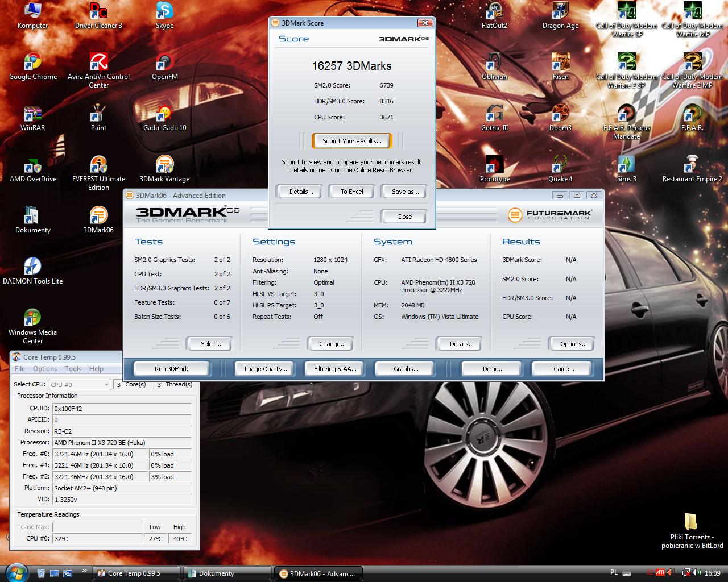Start the Demo button
The image size is (728, 582).
pyautogui.click(x=493, y=369)
